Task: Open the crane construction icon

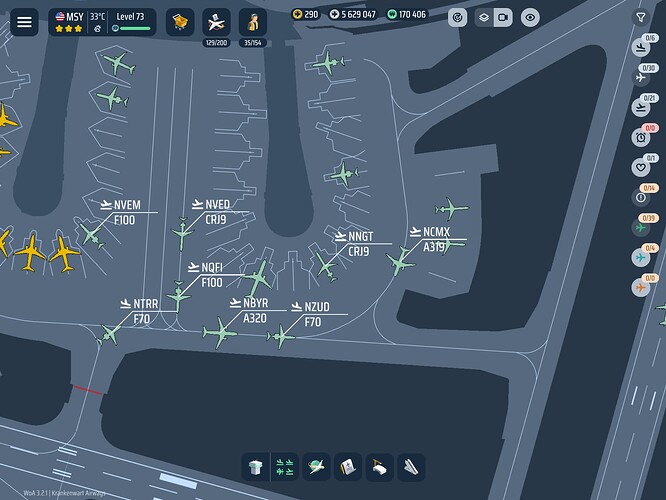Action: pyautogui.click(x=379, y=467)
